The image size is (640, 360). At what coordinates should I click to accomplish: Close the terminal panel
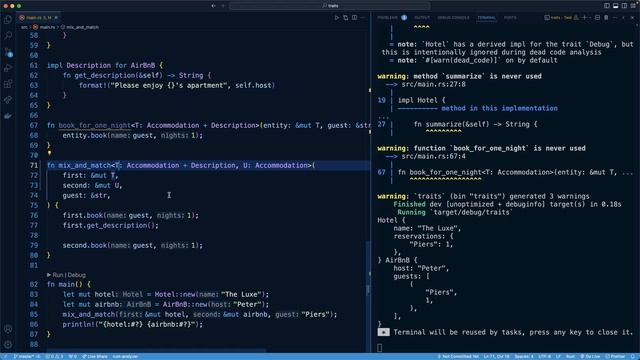coord(632,18)
